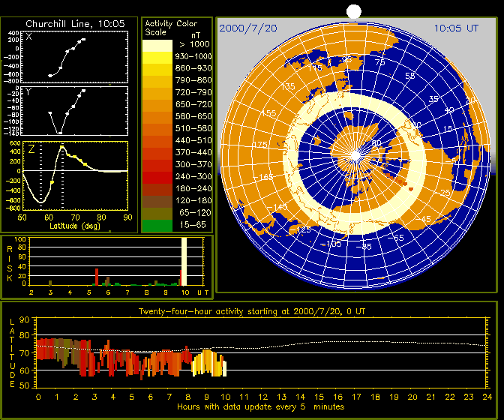Screen dimensions: 504x420
Task: Click the white sun marker above the map
Action: [x=355, y=10]
